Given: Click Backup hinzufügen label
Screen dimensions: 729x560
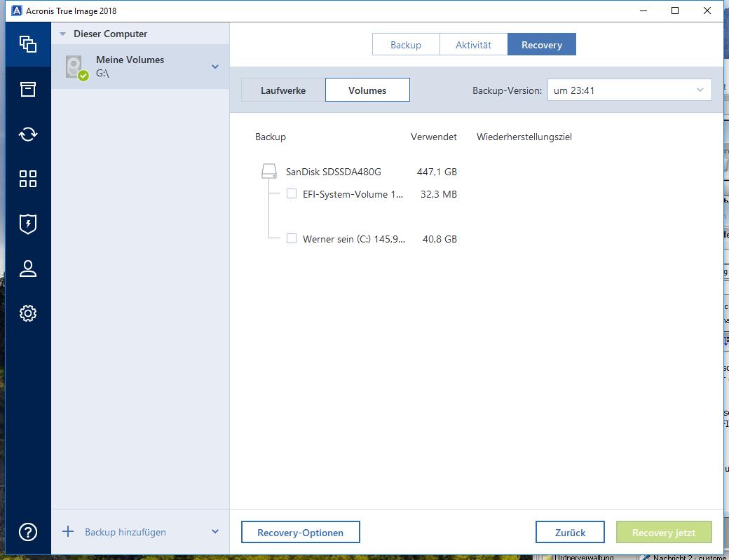Looking at the screenshot, I should click(125, 532).
